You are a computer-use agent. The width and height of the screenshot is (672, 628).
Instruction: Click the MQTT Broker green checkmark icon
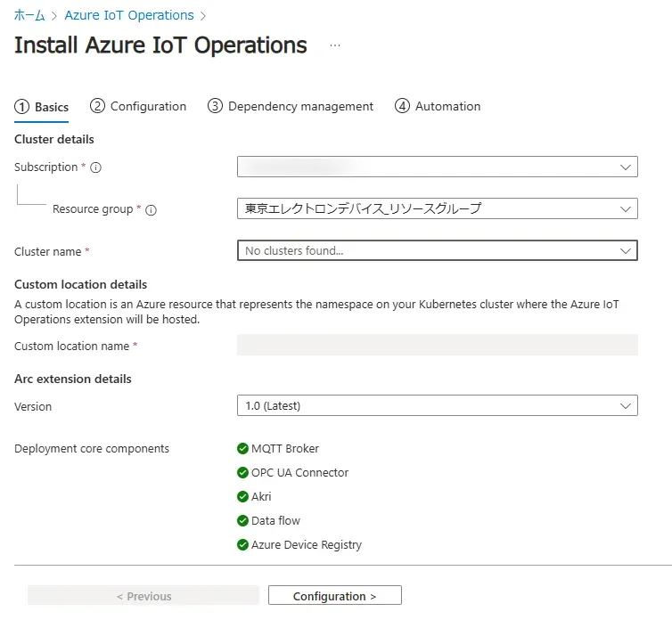point(242,449)
